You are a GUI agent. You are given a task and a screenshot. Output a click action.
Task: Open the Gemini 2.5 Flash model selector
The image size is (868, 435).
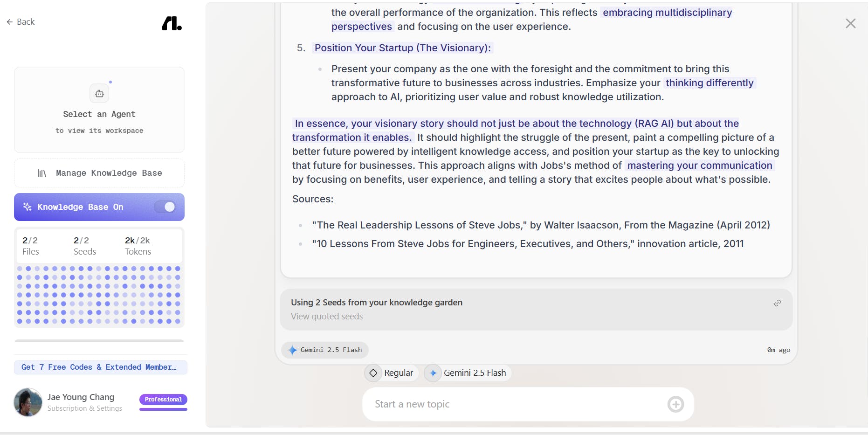tap(468, 373)
